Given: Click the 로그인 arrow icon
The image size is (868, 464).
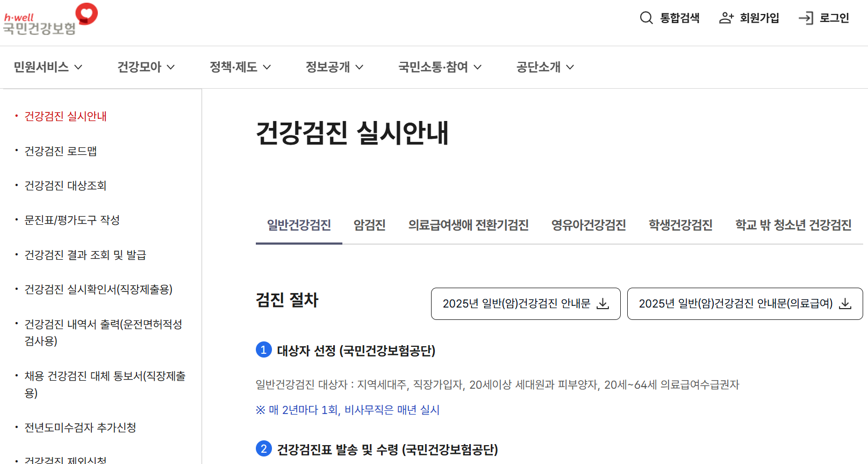Looking at the screenshot, I should coord(806,18).
